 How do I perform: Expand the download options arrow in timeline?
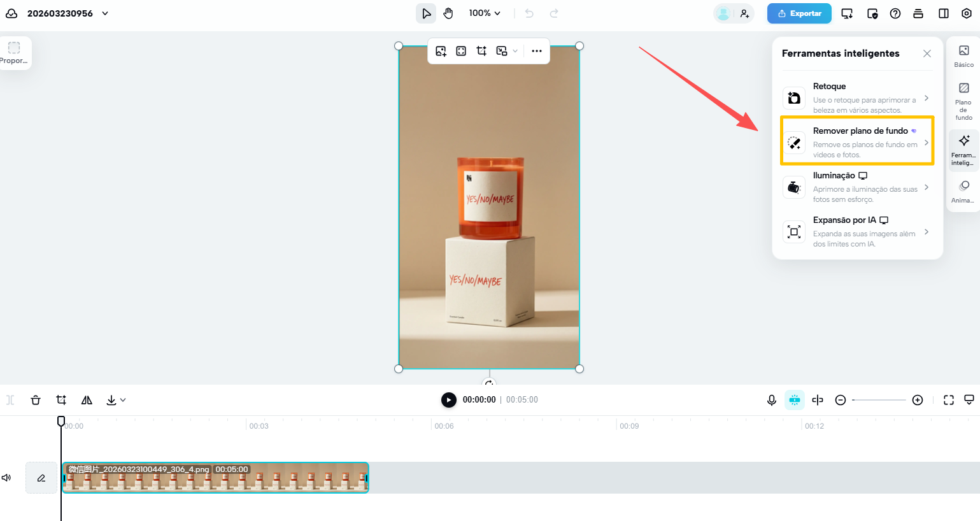pyautogui.click(x=123, y=400)
